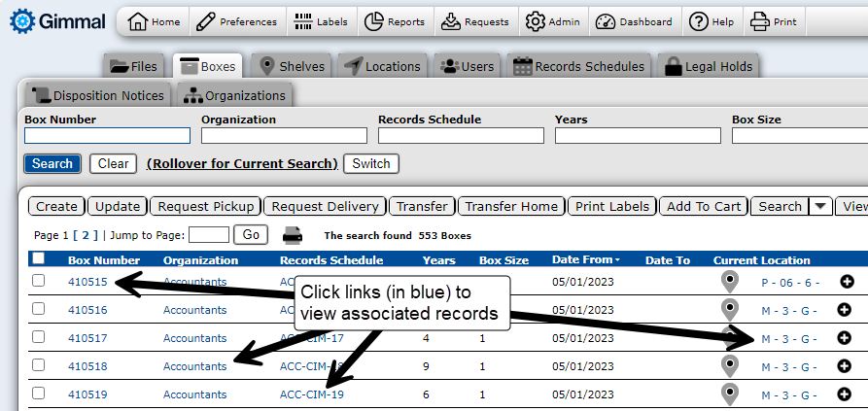Sort by Date From column header

pos(583,259)
